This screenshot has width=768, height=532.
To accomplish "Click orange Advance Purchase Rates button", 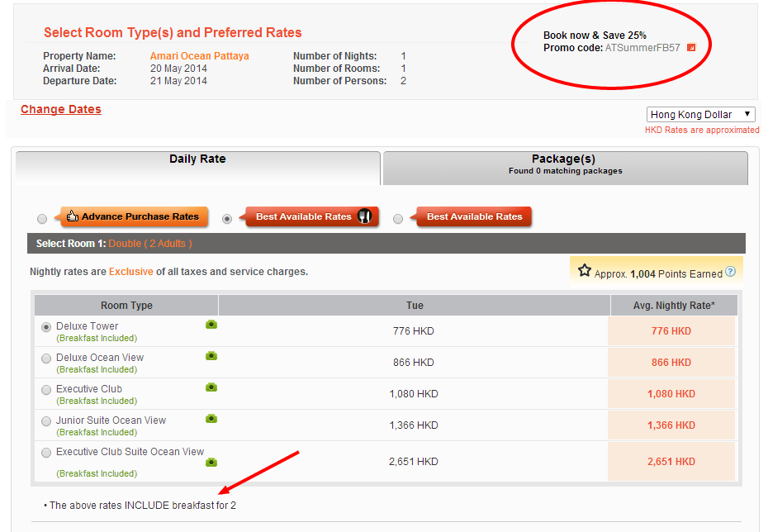I will [x=134, y=217].
